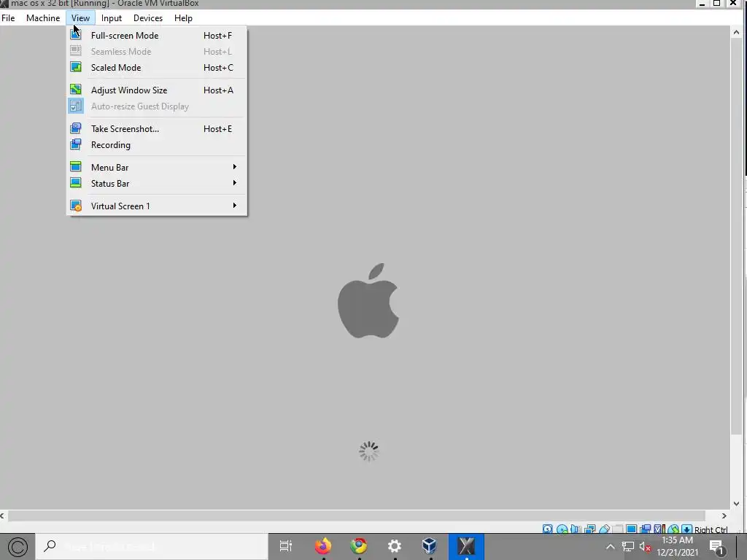Click the Right Ctrl host key label

point(711,529)
